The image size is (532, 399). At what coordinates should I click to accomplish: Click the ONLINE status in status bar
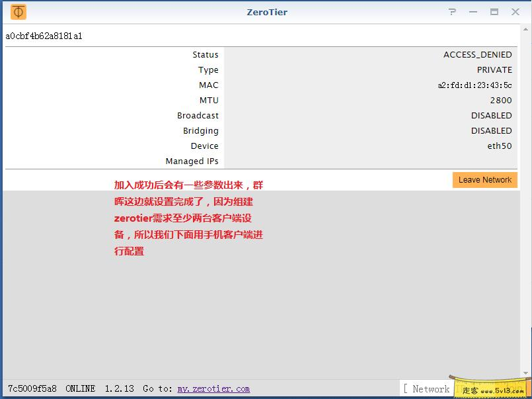81,388
